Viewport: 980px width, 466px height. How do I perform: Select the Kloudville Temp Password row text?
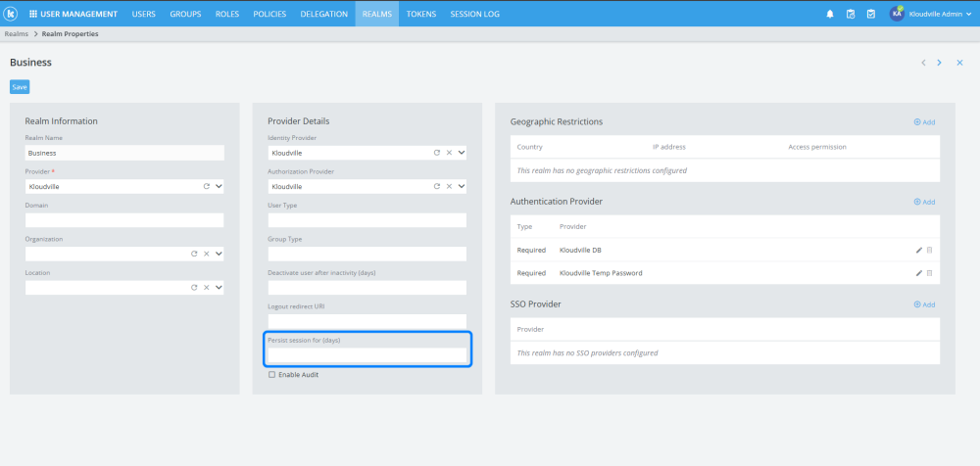(x=601, y=273)
